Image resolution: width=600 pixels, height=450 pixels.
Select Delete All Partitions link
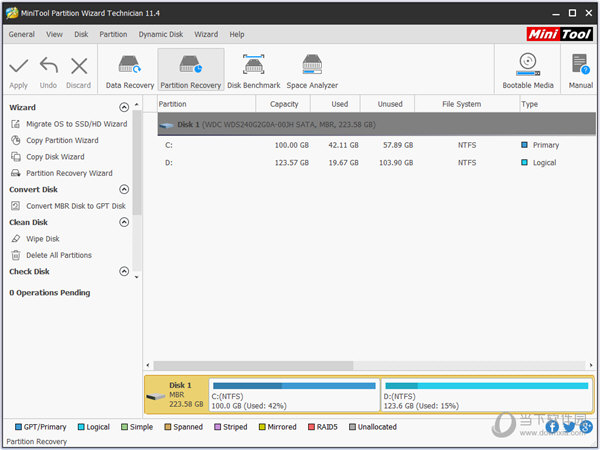coord(59,255)
